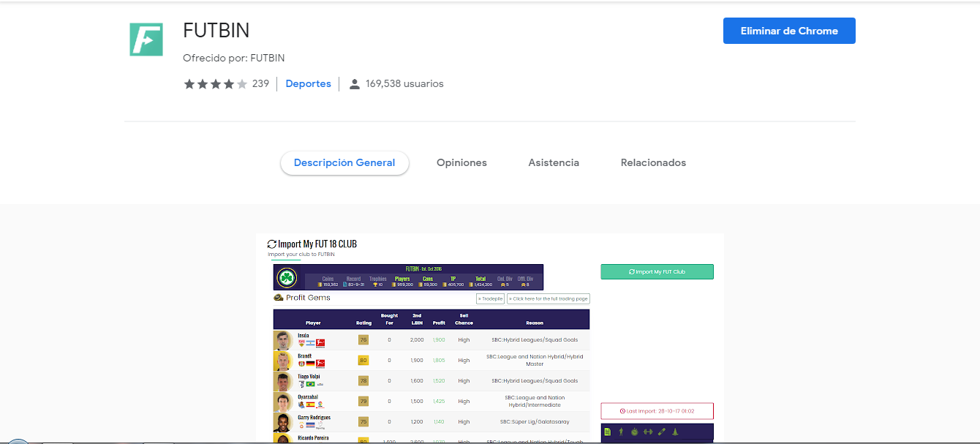Click the users person icon
980x444 pixels.
[355, 84]
